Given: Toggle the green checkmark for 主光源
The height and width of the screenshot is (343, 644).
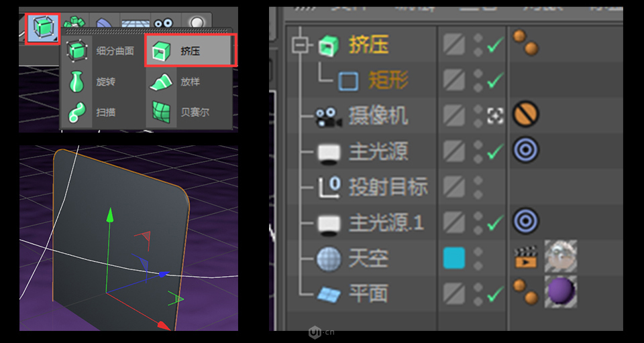Looking at the screenshot, I should point(496,152).
